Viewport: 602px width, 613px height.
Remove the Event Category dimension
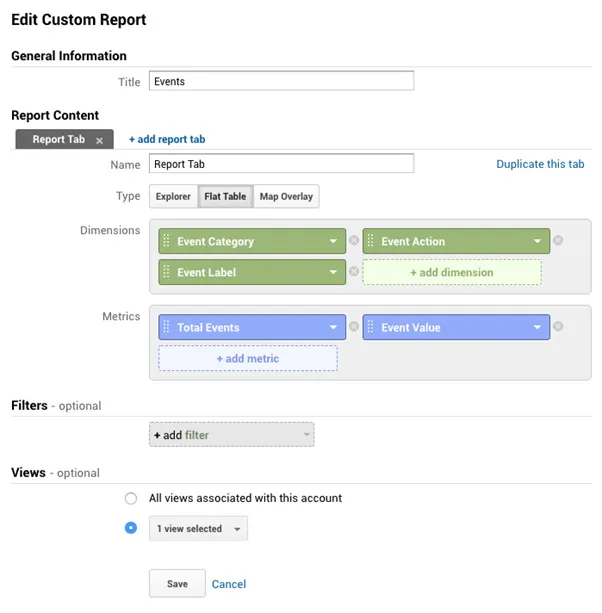click(354, 240)
